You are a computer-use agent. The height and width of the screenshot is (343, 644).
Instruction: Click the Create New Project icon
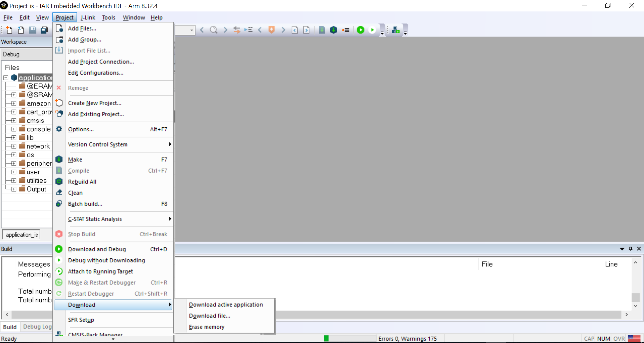coord(59,102)
